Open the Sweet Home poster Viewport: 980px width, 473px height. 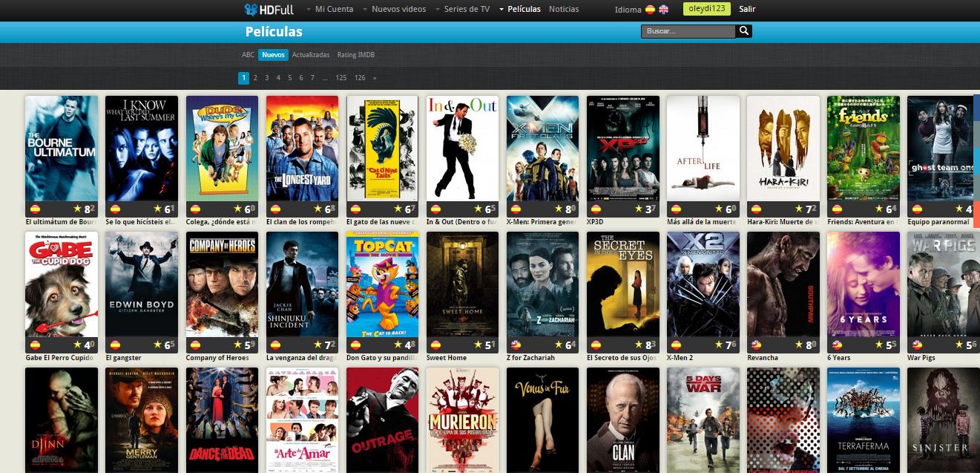pyautogui.click(x=462, y=284)
